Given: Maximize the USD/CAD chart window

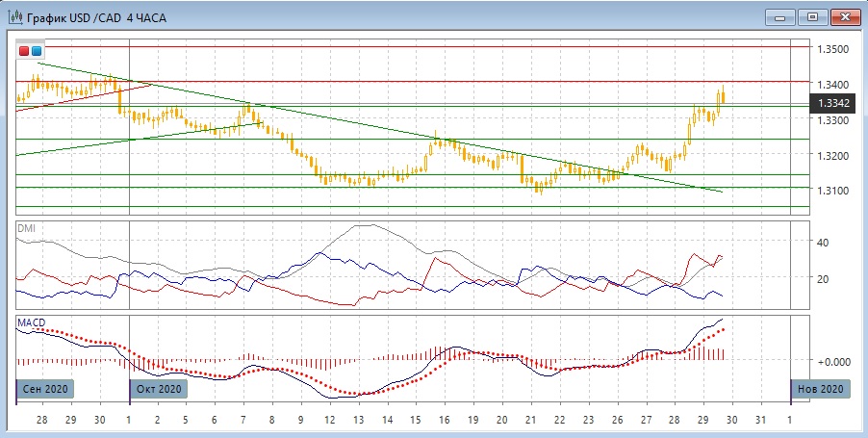Looking at the screenshot, I should [x=811, y=15].
